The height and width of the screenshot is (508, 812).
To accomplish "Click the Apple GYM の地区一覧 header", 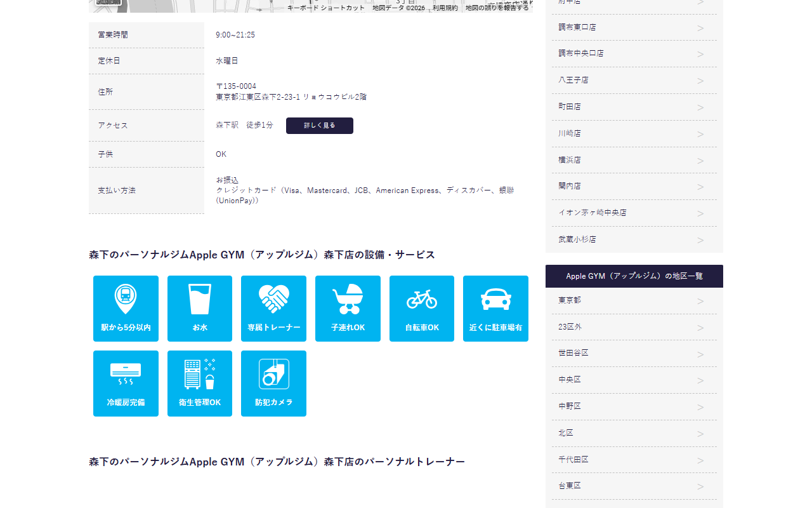I will point(634,276).
